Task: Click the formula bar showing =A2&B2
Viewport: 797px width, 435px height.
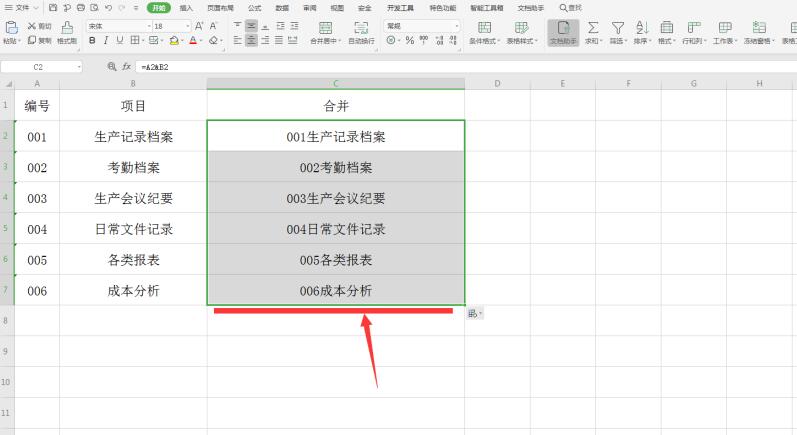Action: [x=465, y=67]
